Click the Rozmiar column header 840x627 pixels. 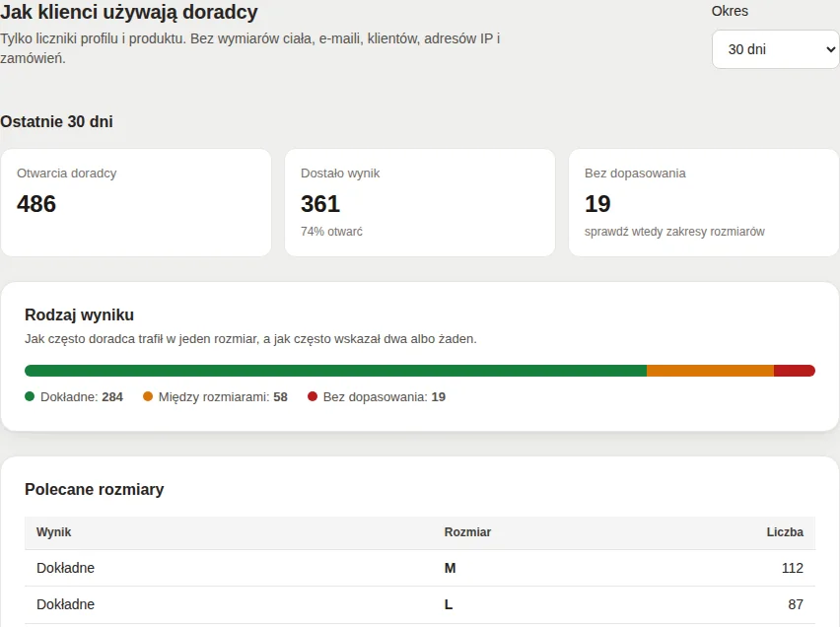coord(467,532)
